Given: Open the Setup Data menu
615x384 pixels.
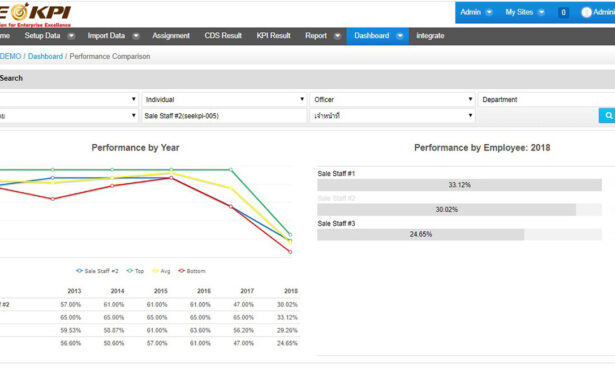Looking at the screenshot, I should (x=42, y=36).
